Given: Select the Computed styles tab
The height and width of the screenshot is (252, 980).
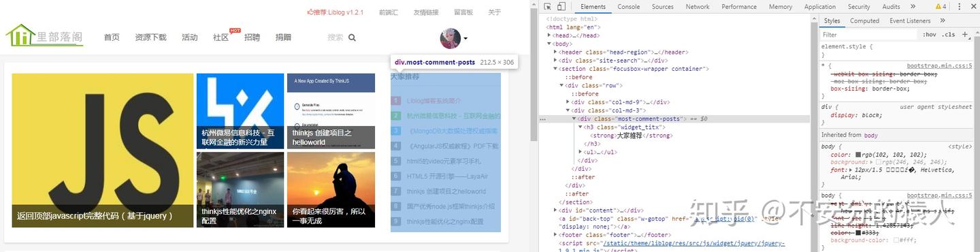Looking at the screenshot, I should click(864, 20).
